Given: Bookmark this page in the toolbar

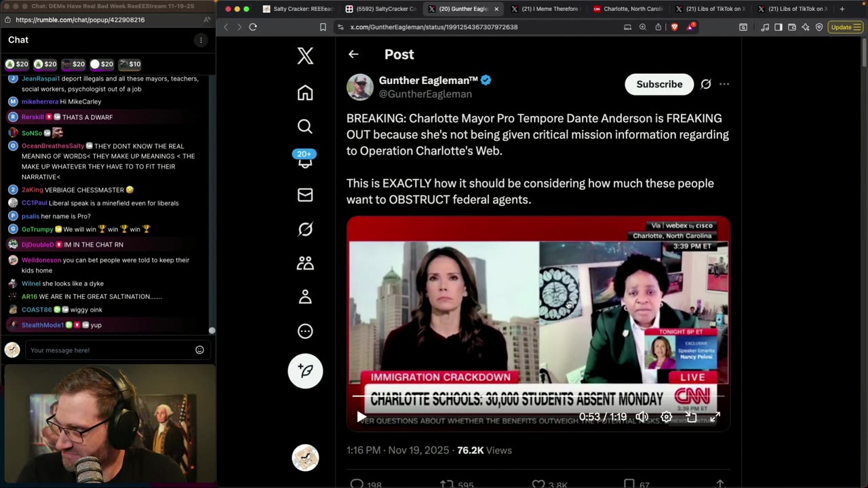Looking at the screenshot, I should tap(323, 27).
